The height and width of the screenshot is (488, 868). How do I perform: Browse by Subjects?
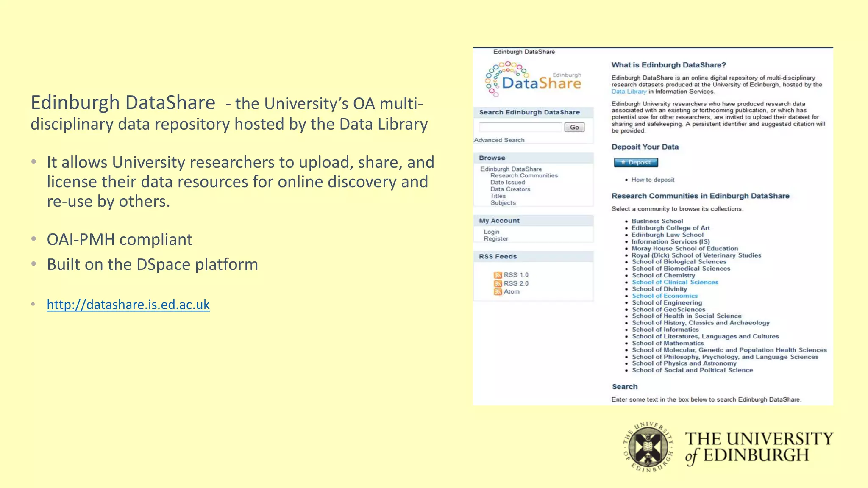503,202
